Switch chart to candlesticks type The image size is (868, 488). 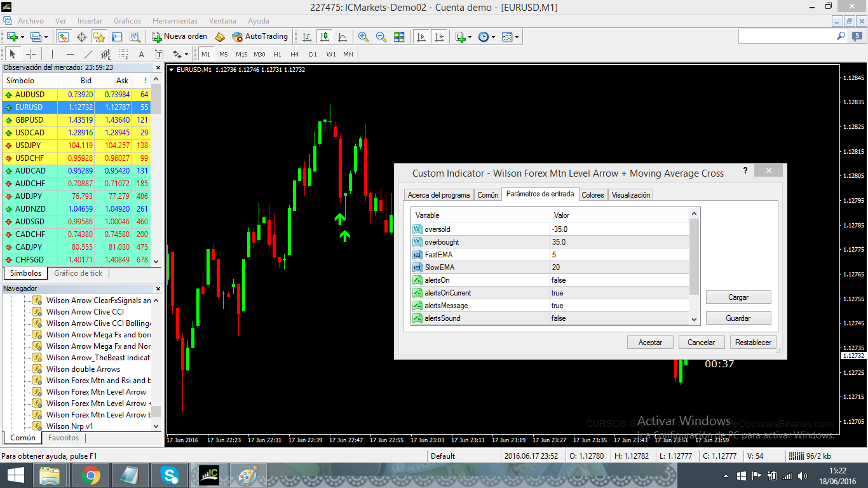(325, 37)
